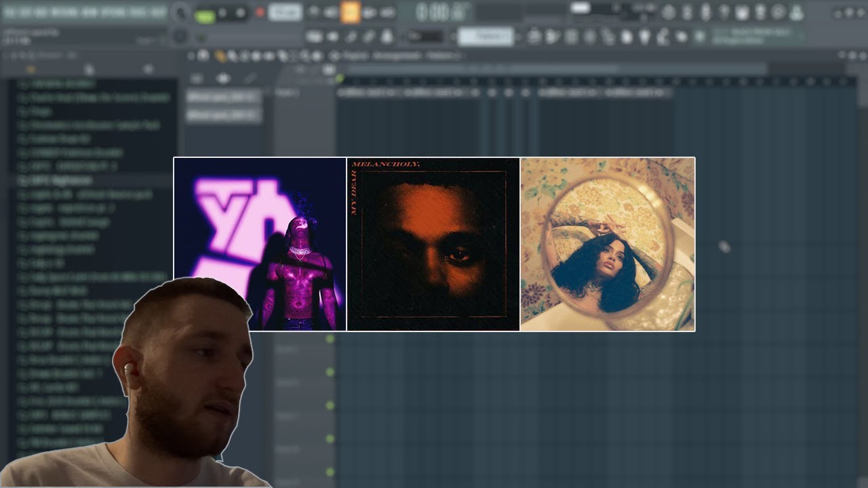This screenshot has width=868, height=488.
Task: Click the round mirror woman album cover
Action: click(608, 244)
